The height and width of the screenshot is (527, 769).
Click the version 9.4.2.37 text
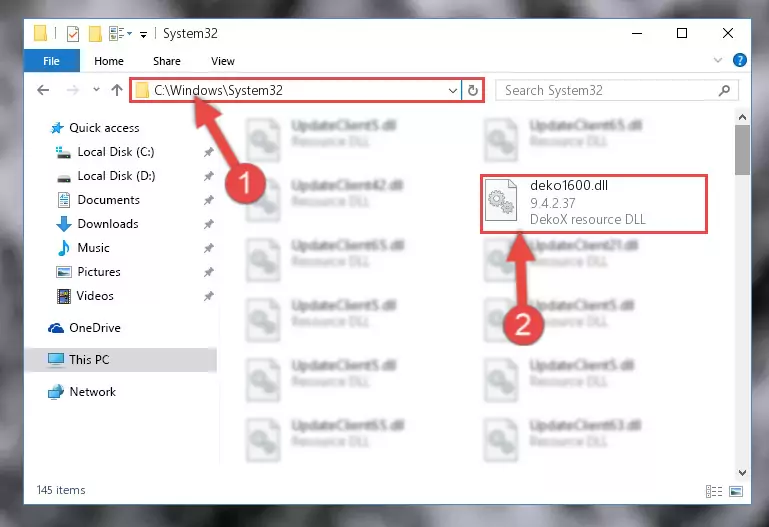click(553, 203)
